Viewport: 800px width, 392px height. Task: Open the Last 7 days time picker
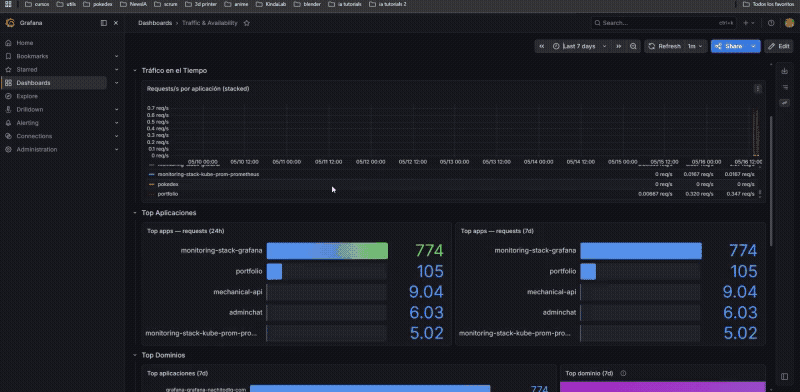pyautogui.click(x=579, y=46)
